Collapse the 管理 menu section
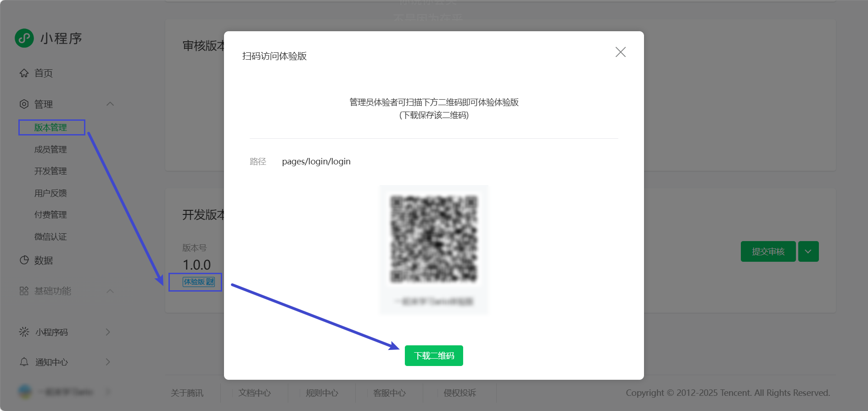The image size is (868, 411). [110, 104]
